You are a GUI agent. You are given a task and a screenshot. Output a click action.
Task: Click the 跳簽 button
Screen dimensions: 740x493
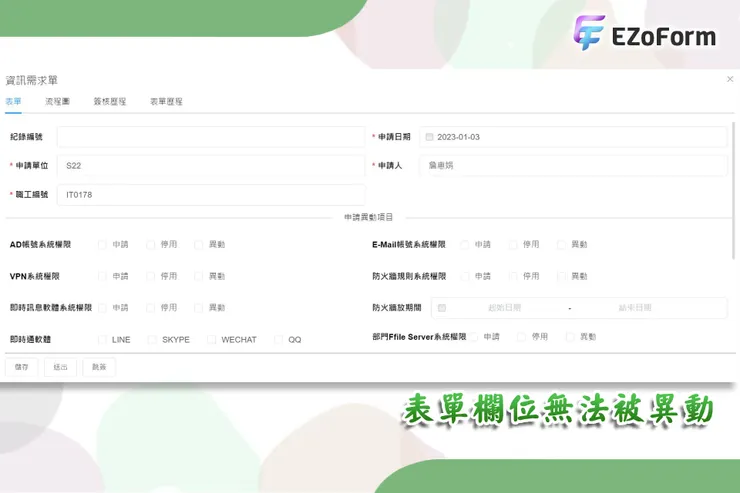tap(99, 367)
